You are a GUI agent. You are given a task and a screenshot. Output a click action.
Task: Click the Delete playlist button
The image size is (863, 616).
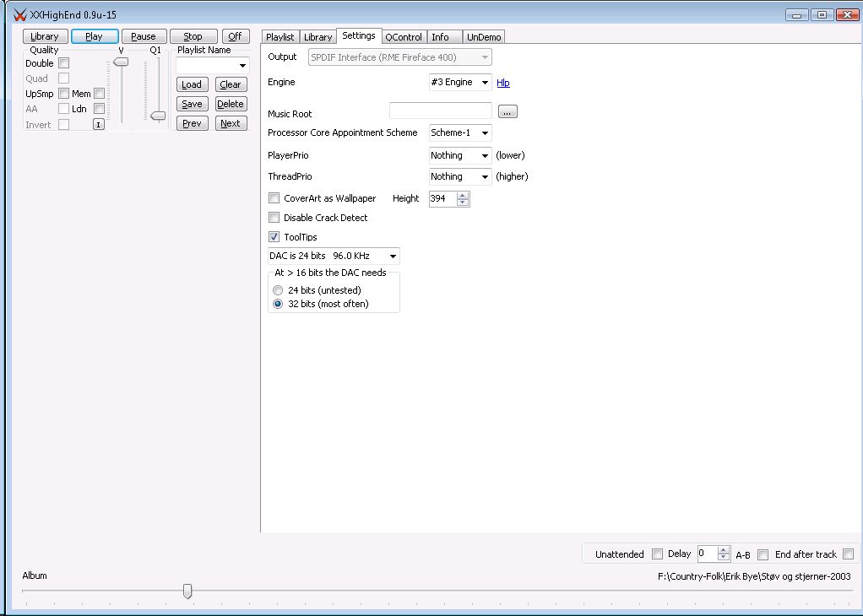click(x=231, y=104)
